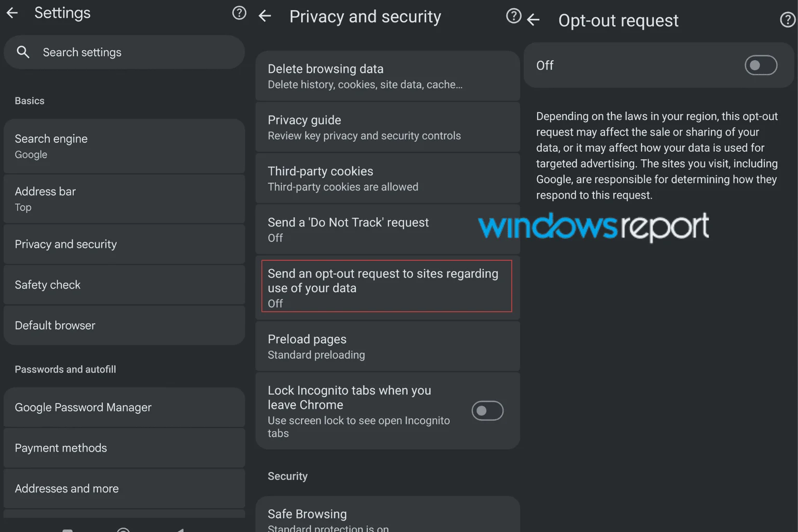This screenshot has width=798, height=532.
Task: Open Send an opt-out request option
Action: click(388, 287)
